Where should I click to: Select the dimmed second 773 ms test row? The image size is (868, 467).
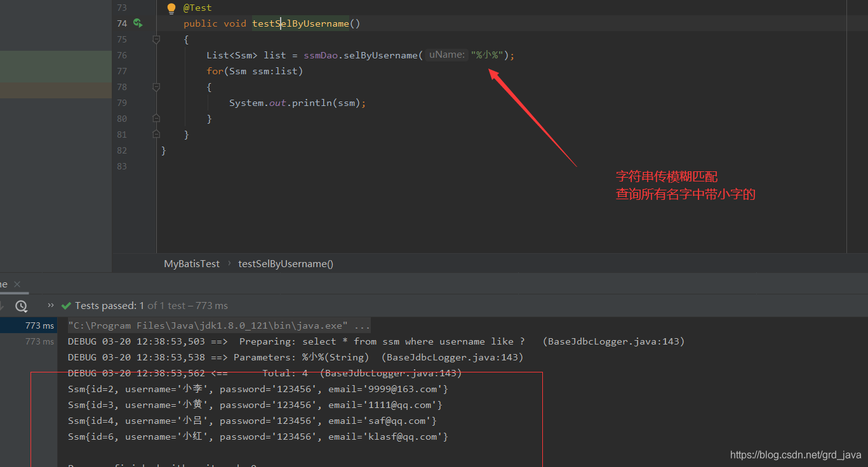point(39,341)
